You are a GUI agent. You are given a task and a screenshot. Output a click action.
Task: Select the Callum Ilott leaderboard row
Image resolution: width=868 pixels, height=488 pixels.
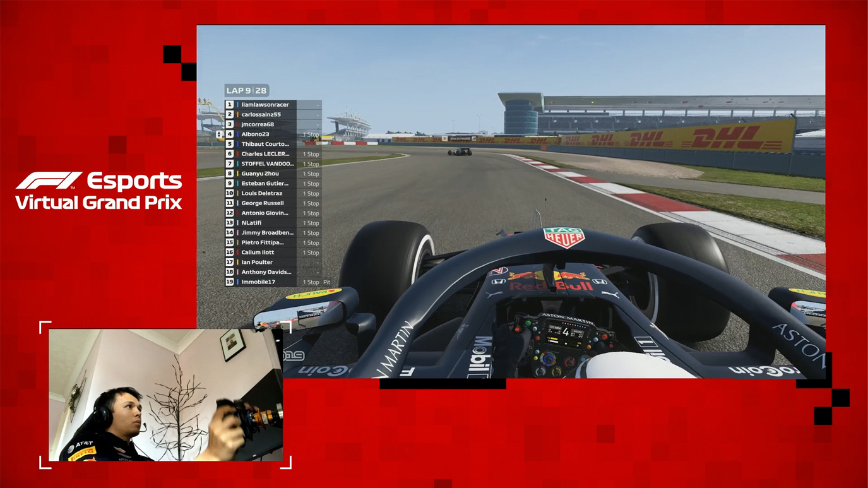click(273, 253)
